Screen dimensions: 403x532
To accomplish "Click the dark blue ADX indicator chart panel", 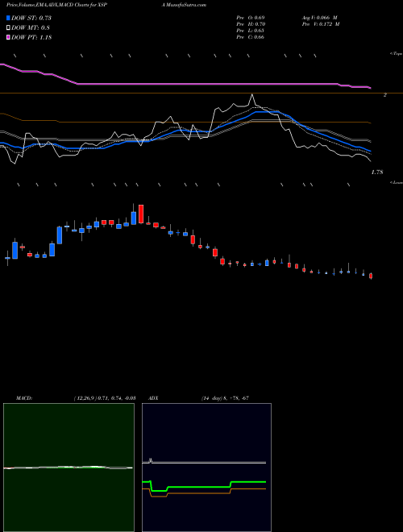I will click(x=206, y=468).
